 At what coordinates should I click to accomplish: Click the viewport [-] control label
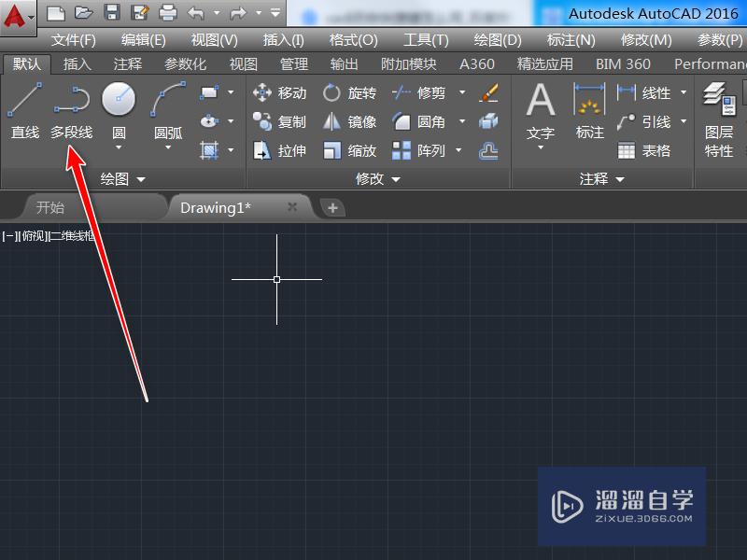click(10, 236)
